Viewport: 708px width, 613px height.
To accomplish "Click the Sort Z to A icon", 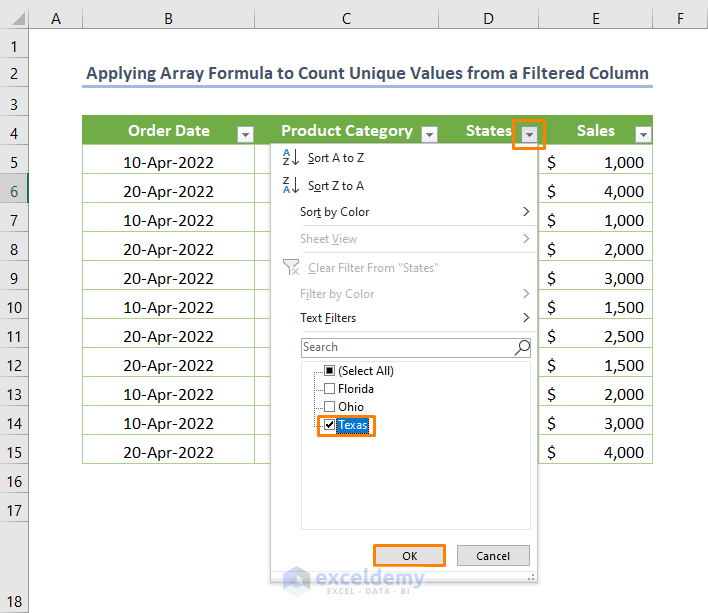I will 291,185.
